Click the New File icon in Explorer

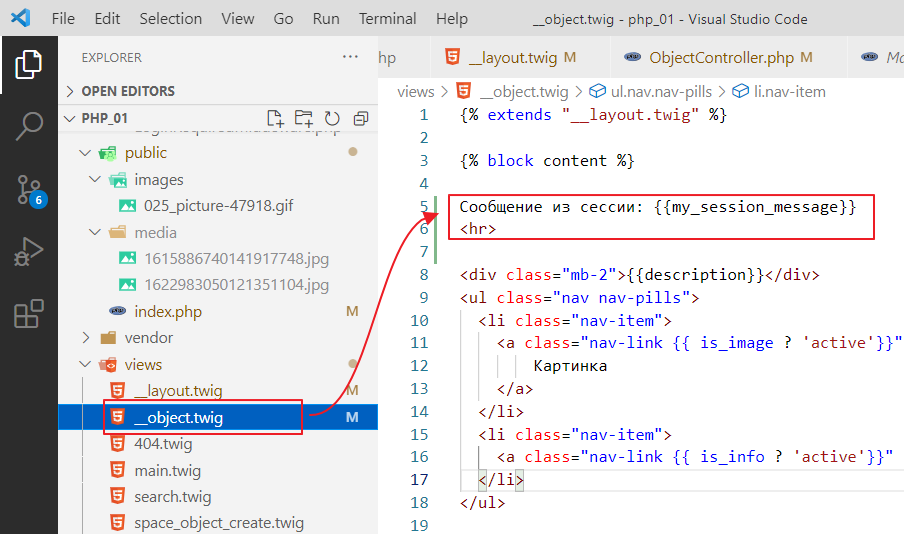tap(275, 118)
